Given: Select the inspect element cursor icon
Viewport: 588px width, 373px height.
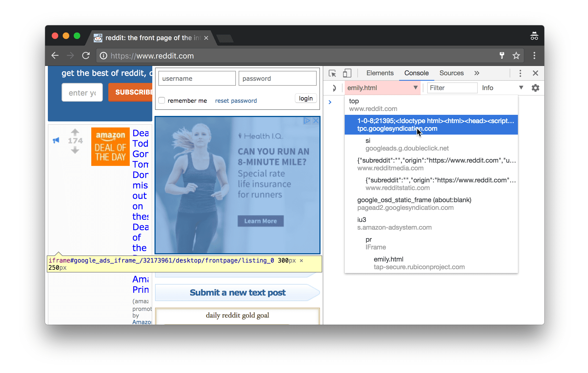Looking at the screenshot, I should pyautogui.click(x=333, y=73).
